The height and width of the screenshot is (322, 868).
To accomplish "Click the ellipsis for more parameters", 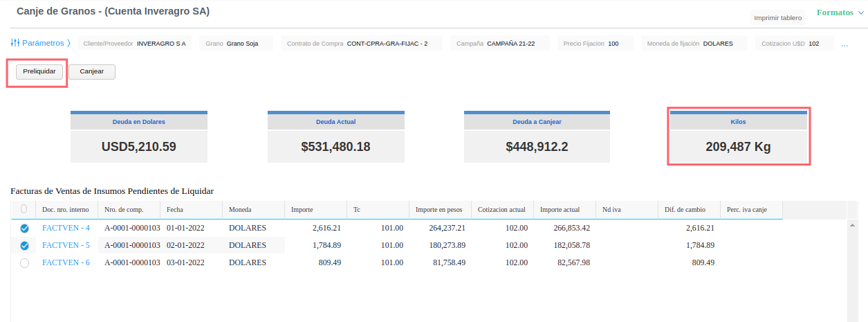I will (x=844, y=44).
